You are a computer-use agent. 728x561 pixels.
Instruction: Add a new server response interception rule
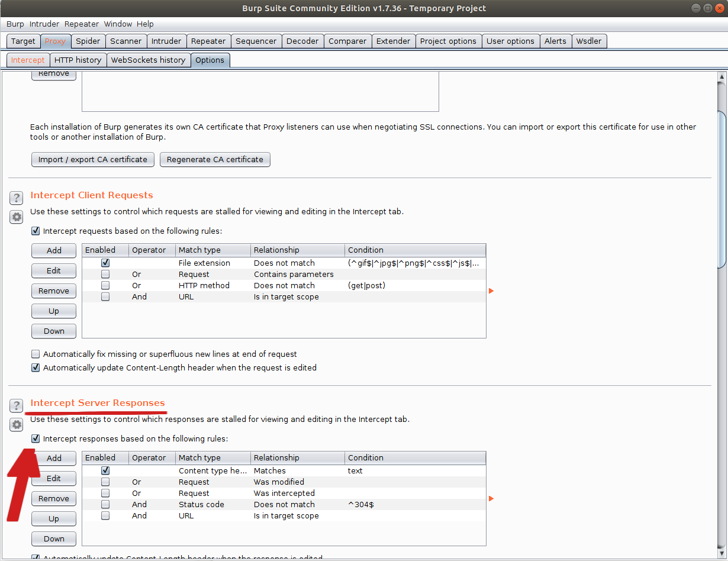[x=54, y=459]
